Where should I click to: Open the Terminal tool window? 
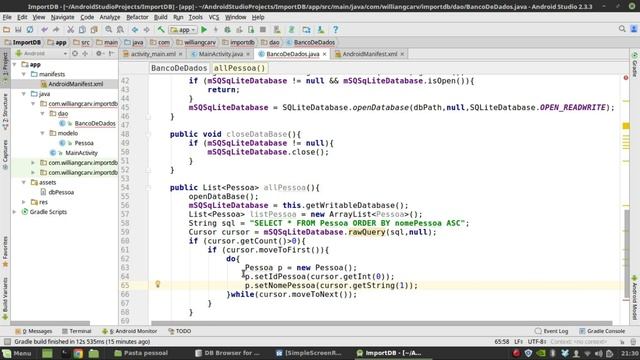coord(76,331)
